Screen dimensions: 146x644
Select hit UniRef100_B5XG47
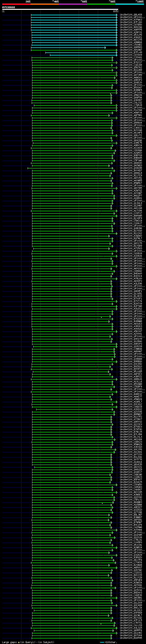(x=131, y=88)
